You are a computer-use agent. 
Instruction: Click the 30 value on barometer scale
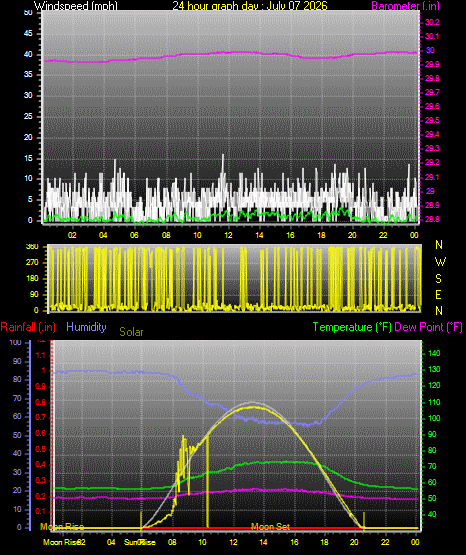click(430, 50)
